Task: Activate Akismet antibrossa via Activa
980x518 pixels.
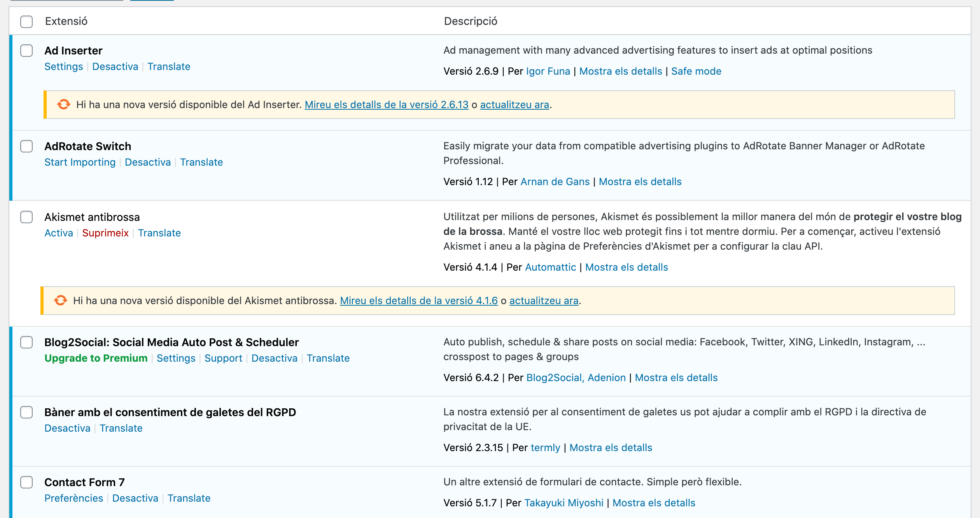Action: pyautogui.click(x=59, y=233)
